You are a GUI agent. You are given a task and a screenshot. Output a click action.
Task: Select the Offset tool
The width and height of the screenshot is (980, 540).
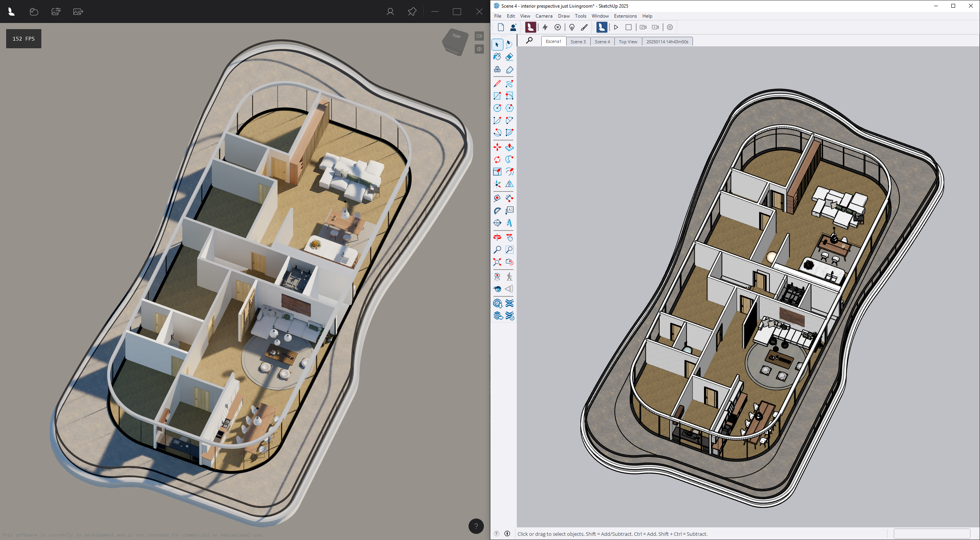(x=510, y=172)
